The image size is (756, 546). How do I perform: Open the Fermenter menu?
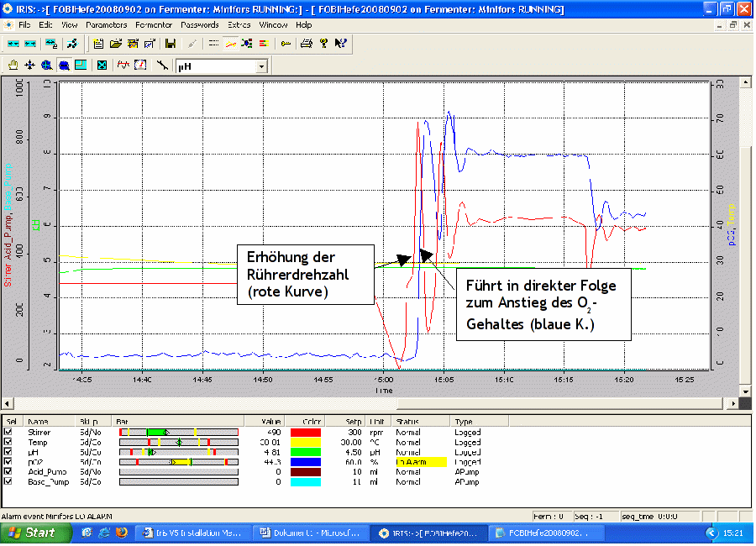point(154,25)
